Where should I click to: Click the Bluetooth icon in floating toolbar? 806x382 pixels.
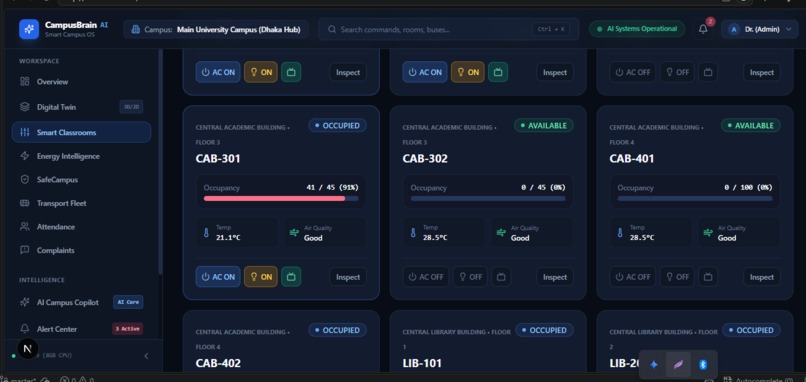tap(703, 365)
